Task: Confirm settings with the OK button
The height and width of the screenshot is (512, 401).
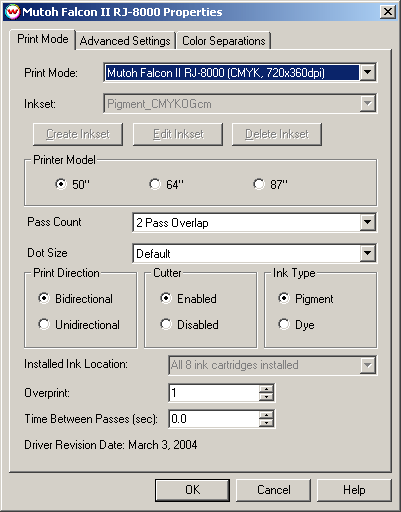Action: [192, 490]
